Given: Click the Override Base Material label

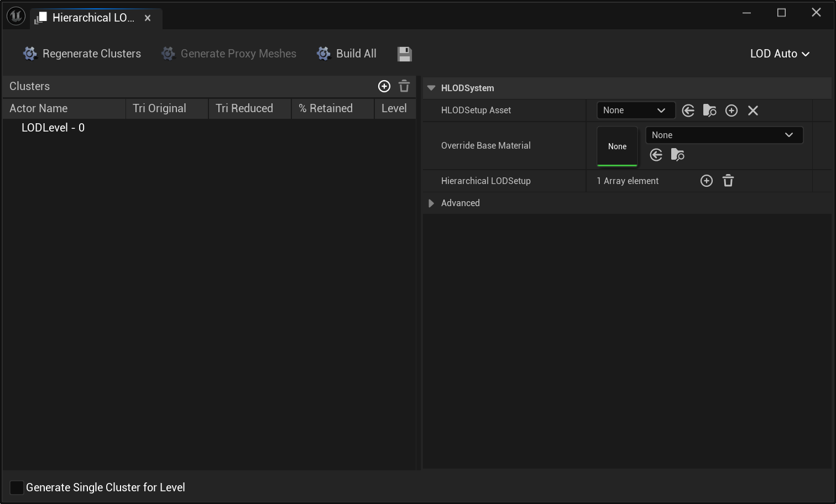Looking at the screenshot, I should [485, 145].
